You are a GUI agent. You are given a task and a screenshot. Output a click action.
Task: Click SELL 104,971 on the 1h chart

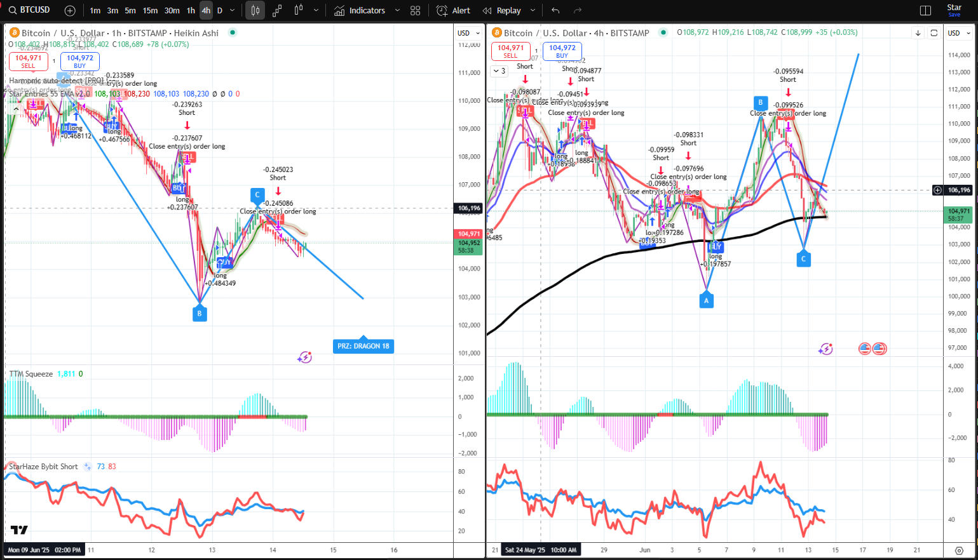[x=29, y=61]
